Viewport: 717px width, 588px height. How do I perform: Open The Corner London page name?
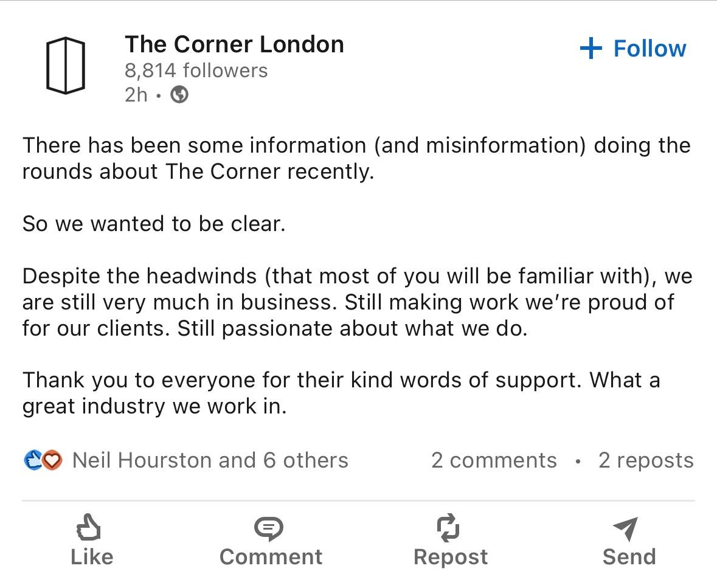pyautogui.click(x=234, y=44)
